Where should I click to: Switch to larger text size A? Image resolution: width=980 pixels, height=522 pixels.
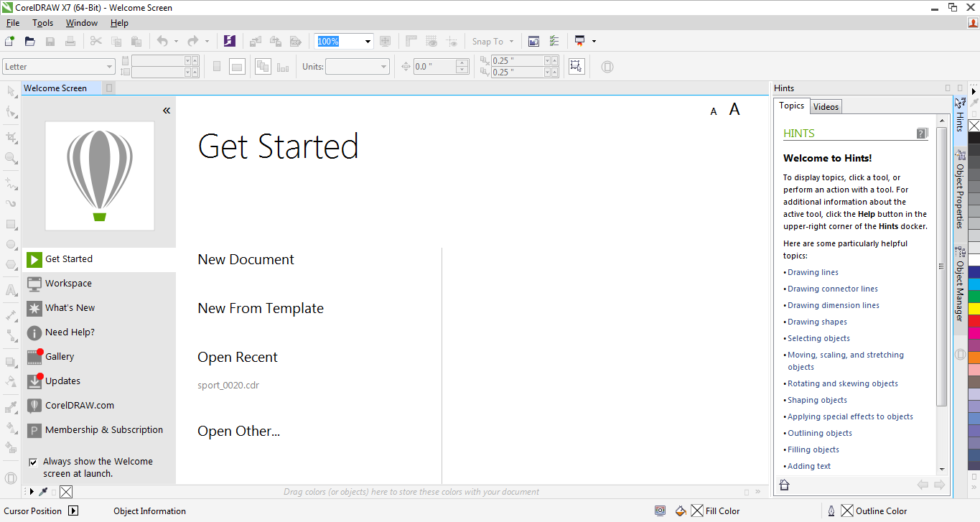click(734, 109)
